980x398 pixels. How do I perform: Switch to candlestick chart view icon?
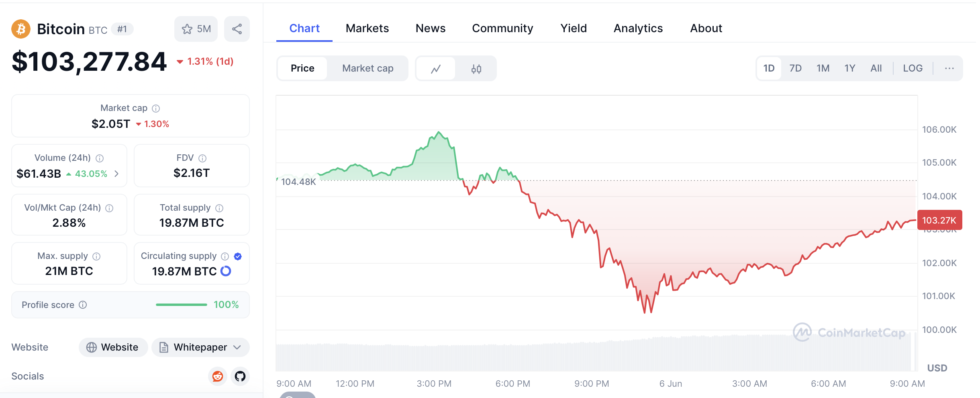[x=476, y=69]
